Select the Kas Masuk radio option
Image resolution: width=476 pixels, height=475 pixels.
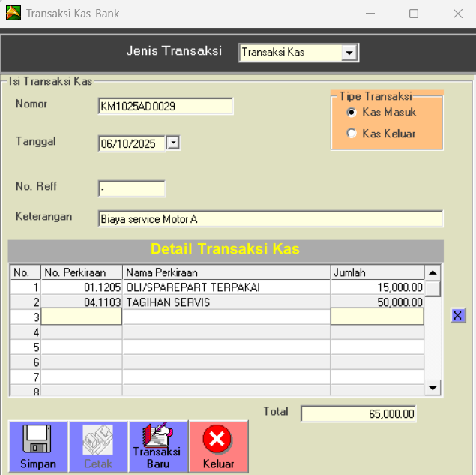point(352,113)
